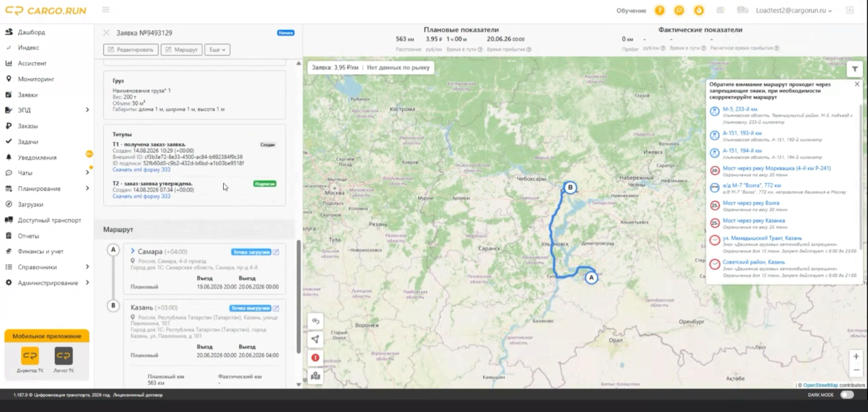Click the map filter funnel icon
The image size is (868, 412).
(855, 69)
